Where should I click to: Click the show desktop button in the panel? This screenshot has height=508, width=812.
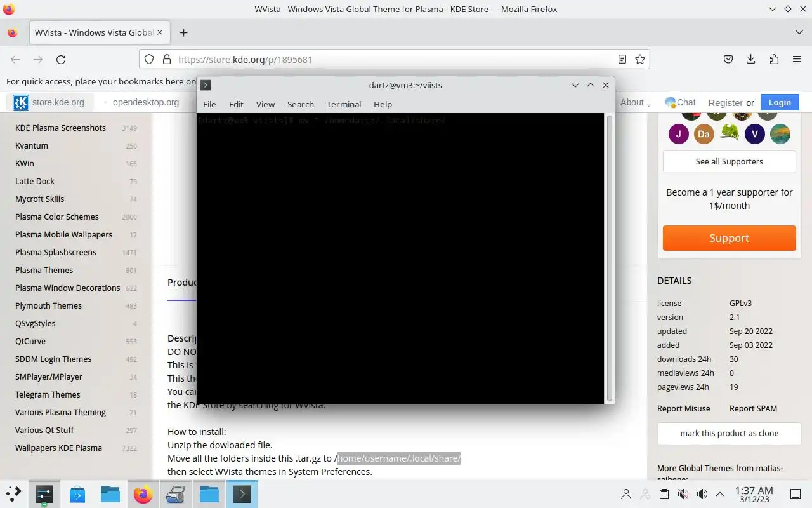point(795,494)
